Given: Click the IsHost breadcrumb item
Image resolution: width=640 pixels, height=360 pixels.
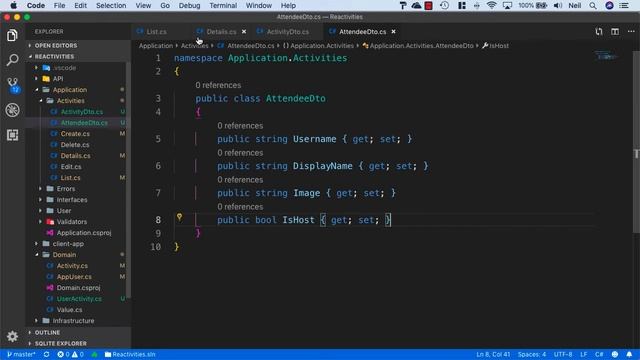Looking at the screenshot, I should pos(496,46).
